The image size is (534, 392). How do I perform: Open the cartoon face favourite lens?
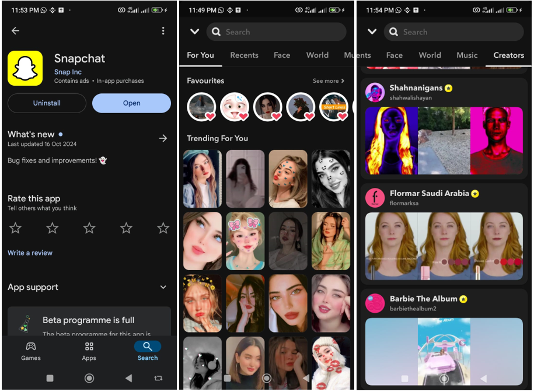point(235,107)
